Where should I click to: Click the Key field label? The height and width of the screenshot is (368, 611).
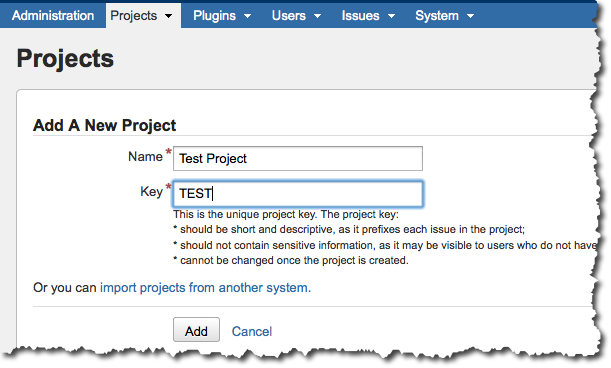(152, 191)
